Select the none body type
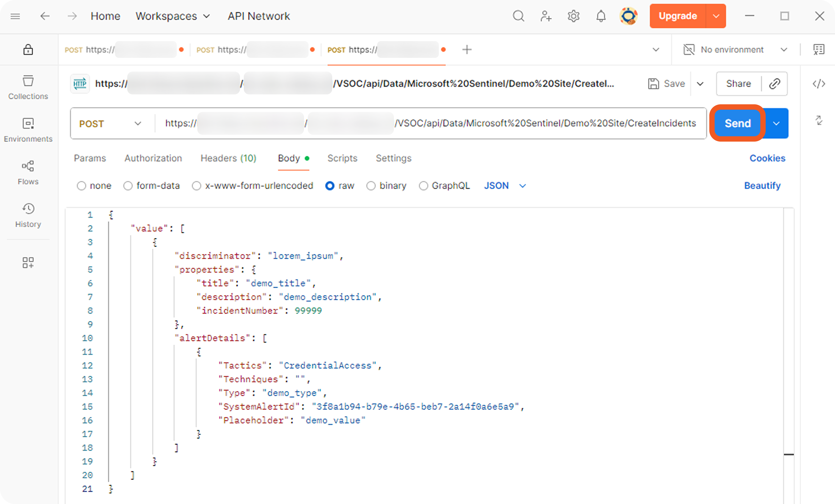This screenshot has height=504, width=835. point(81,186)
